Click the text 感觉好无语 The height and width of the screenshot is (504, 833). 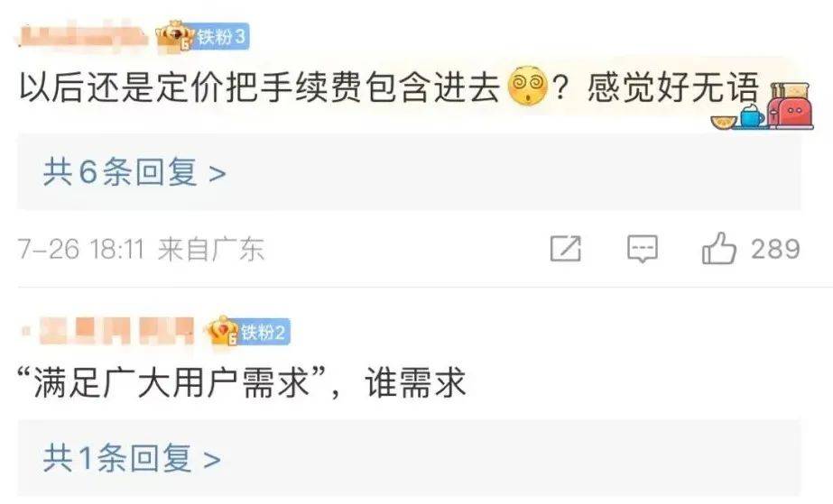tap(673, 87)
